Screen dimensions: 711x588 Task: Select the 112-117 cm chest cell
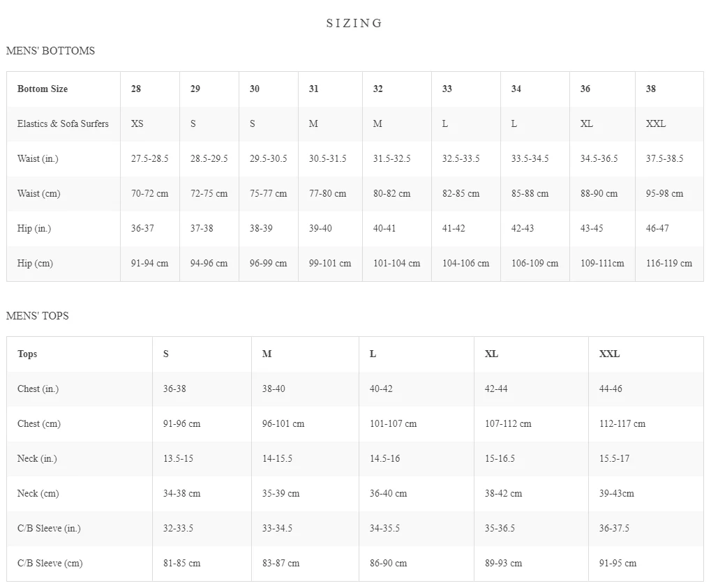pyautogui.click(x=622, y=424)
